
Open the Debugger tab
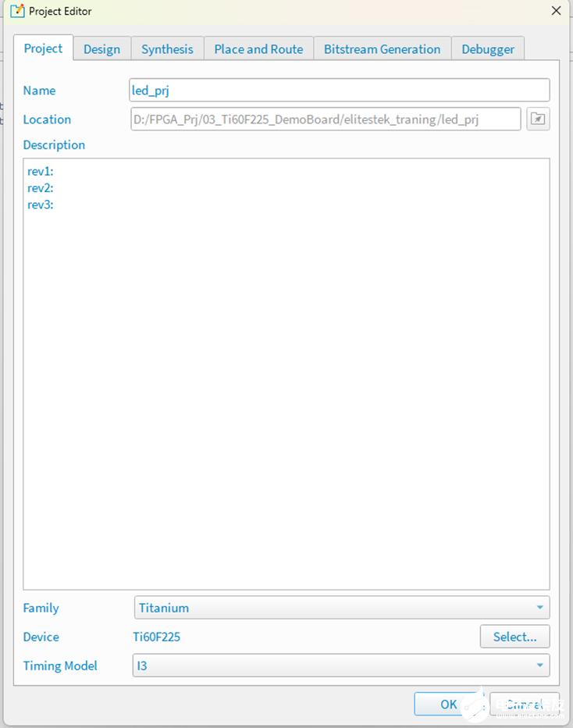[x=488, y=49]
